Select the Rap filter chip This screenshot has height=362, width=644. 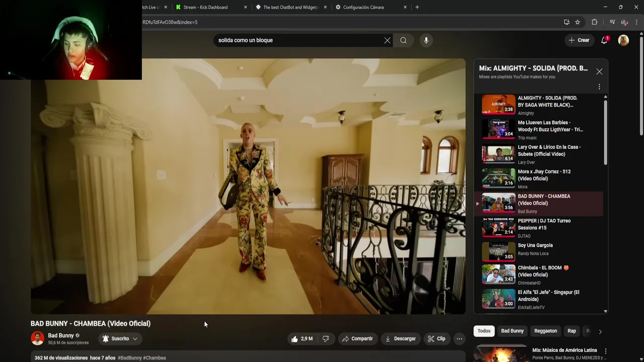pyautogui.click(x=572, y=331)
